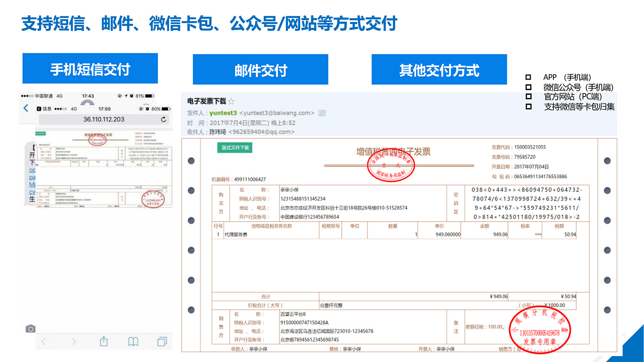The image size is (644, 362).
Task: Click the email time 2017年7月4日(星期二) 晚上8:52
Action: click(252, 123)
